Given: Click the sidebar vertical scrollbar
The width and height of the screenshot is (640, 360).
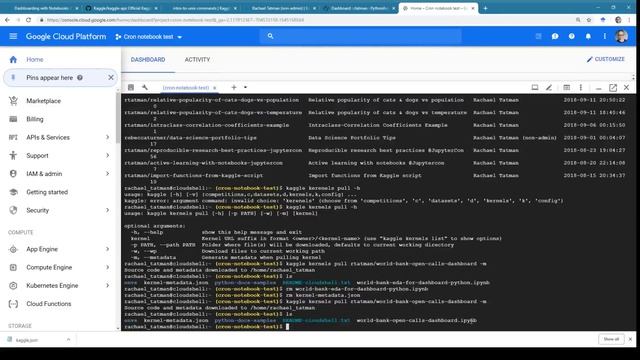Looking at the screenshot, I should tap(118, 118).
